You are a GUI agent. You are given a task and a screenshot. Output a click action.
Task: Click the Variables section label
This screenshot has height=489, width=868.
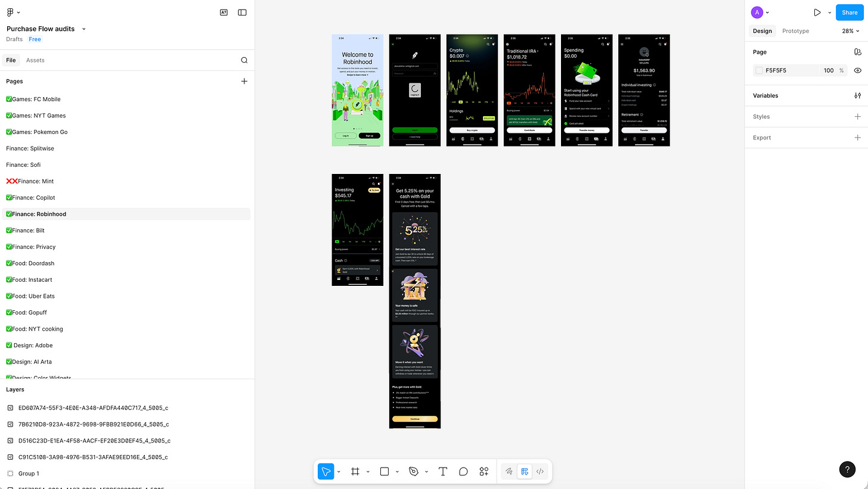[765, 95]
